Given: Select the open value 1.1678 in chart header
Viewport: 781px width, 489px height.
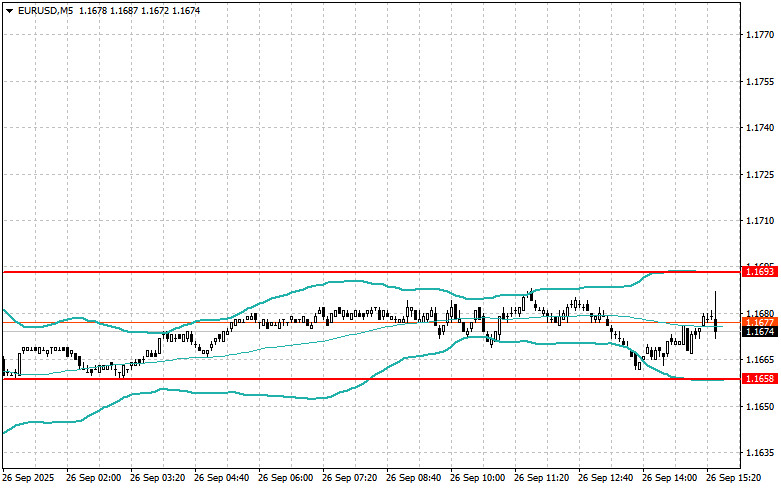Looking at the screenshot, I should pos(93,10).
